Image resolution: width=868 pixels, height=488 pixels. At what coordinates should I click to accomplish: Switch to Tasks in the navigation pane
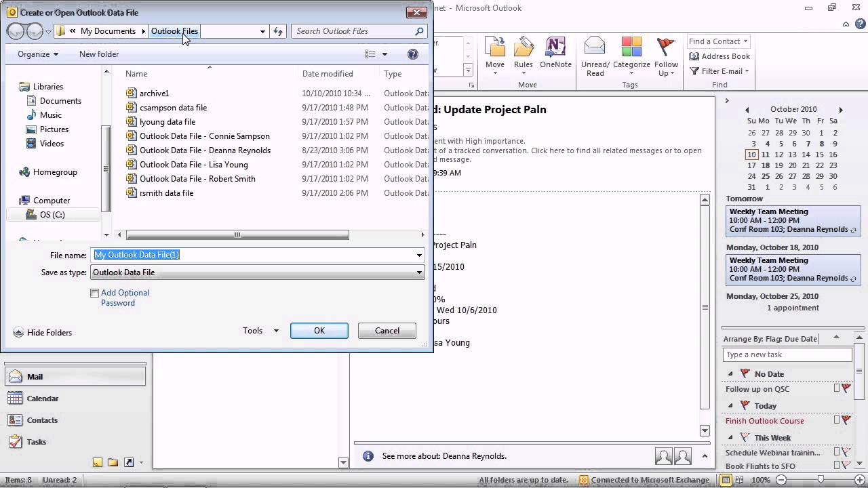75,442
